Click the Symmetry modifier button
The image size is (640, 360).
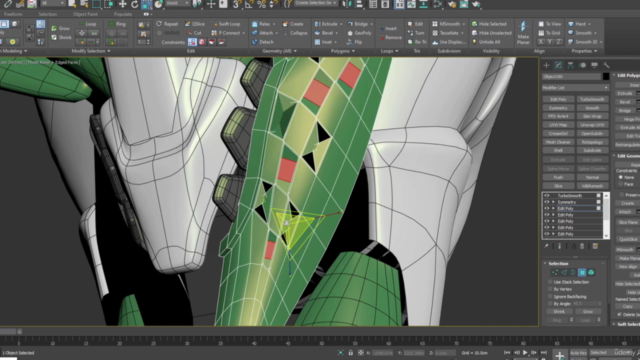(558, 108)
